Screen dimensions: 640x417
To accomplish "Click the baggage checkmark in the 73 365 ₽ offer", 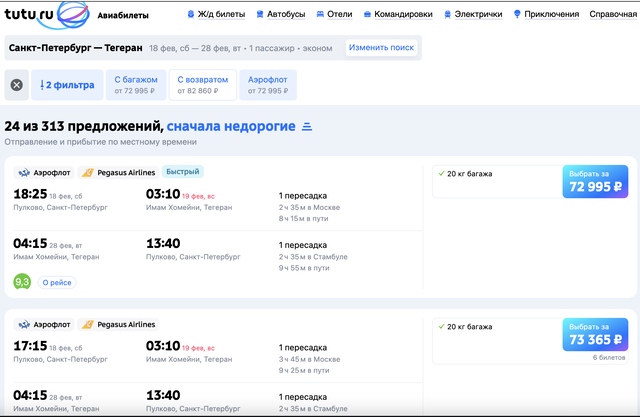I will [441, 326].
